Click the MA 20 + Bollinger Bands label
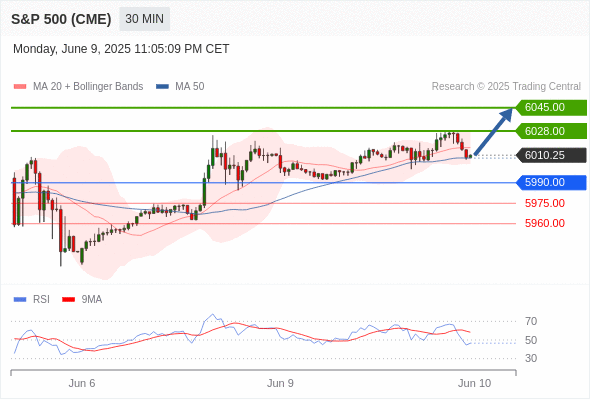Viewport: 590px width, 400px height. pos(88,87)
